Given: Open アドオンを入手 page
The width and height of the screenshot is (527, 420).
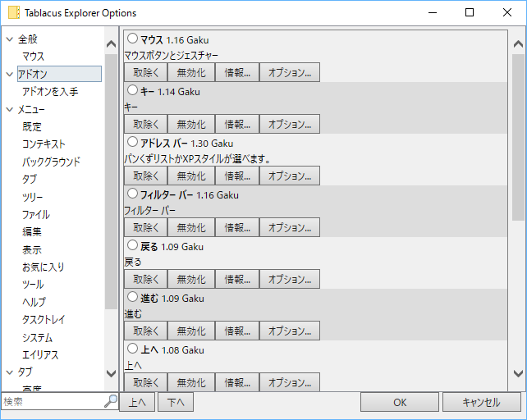Looking at the screenshot, I should [50, 91].
